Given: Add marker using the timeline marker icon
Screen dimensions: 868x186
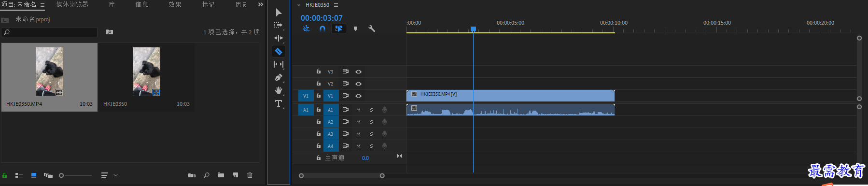Looking at the screenshot, I should (356, 29).
